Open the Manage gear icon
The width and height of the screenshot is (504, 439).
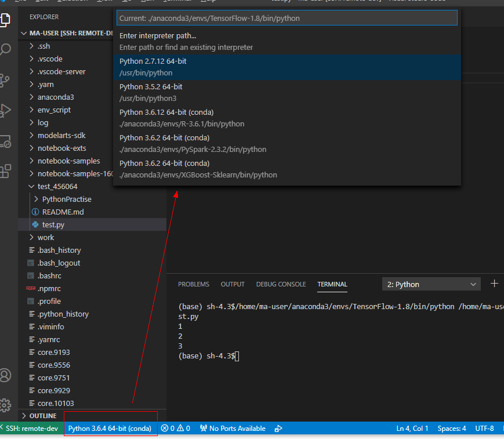[5, 405]
